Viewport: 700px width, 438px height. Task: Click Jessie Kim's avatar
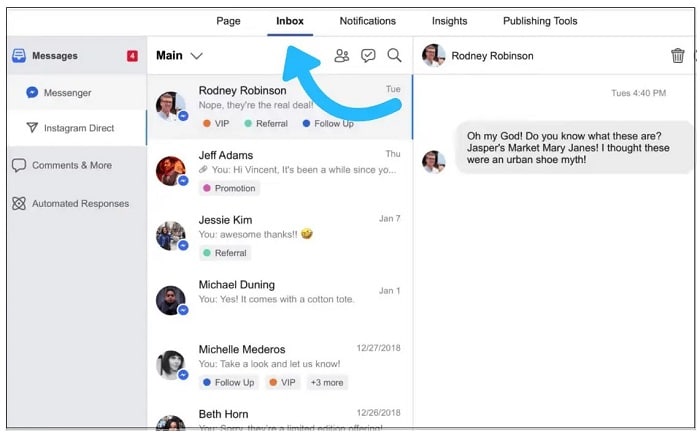pos(170,236)
